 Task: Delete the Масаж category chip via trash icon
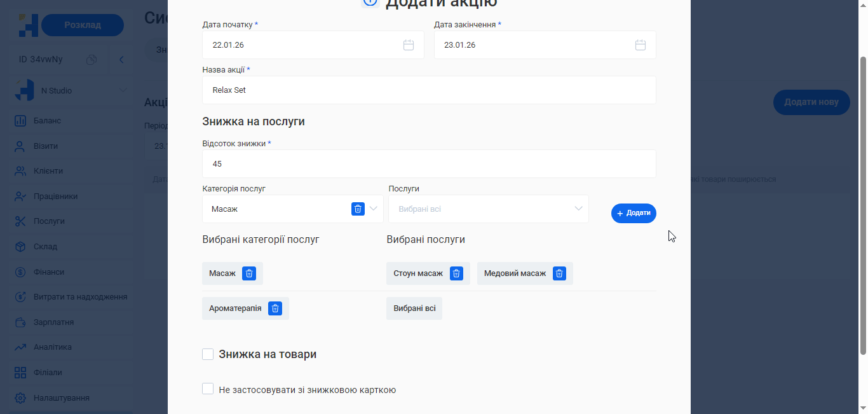(249, 273)
